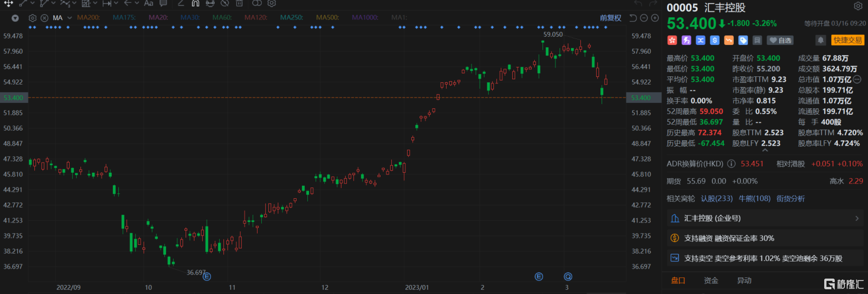This screenshot has height=294, width=868.
Task: Switch to 资金 tab
Action: click(x=711, y=280)
